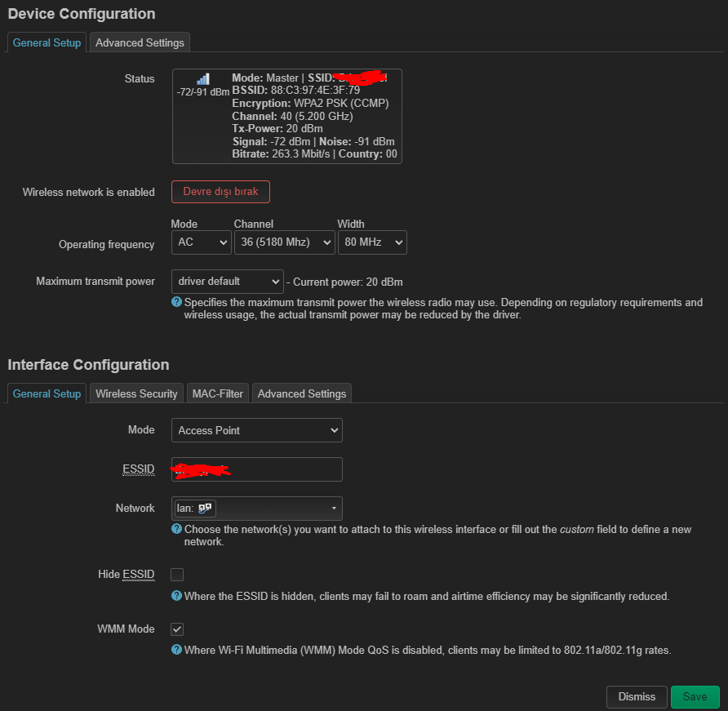The height and width of the screenshot is (711, 728).
Task: Click help icon under WMM Mode option
Action: coord(176,649)
